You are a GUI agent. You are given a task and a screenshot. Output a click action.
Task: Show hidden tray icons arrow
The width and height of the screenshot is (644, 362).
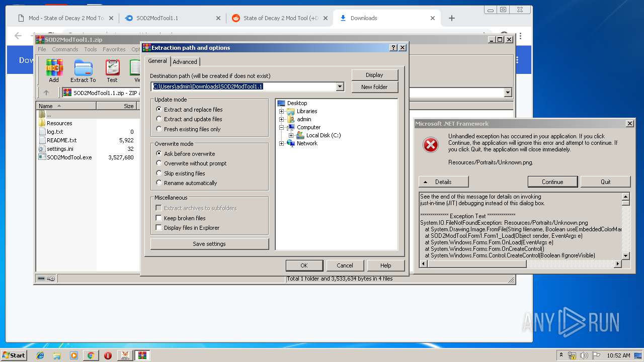point(561,355)
